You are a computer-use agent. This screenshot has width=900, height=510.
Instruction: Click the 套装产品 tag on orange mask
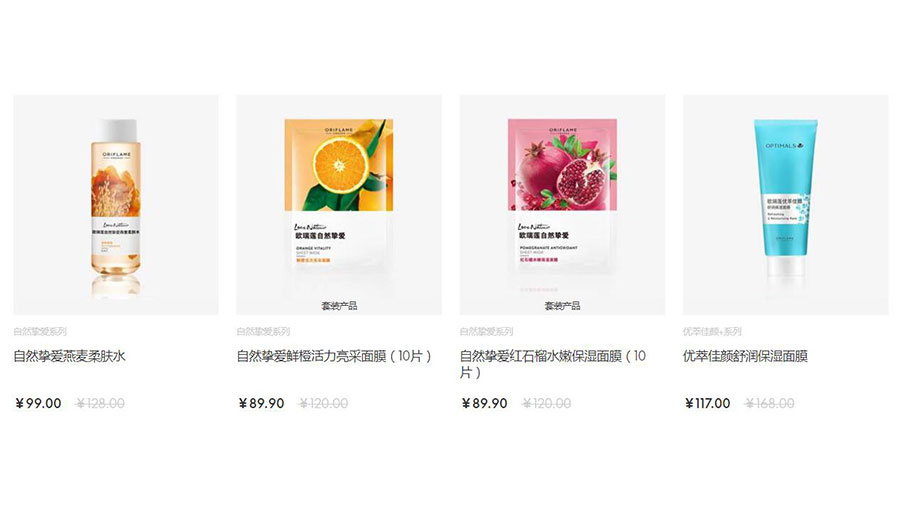(339, 306)
